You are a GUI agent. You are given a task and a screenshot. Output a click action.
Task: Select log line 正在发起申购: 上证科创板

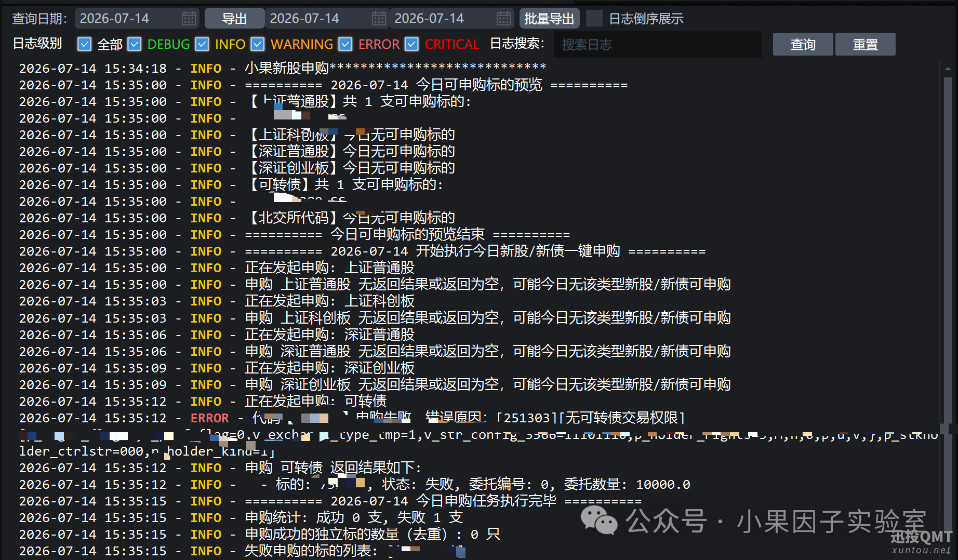click(x=217, y=301)
